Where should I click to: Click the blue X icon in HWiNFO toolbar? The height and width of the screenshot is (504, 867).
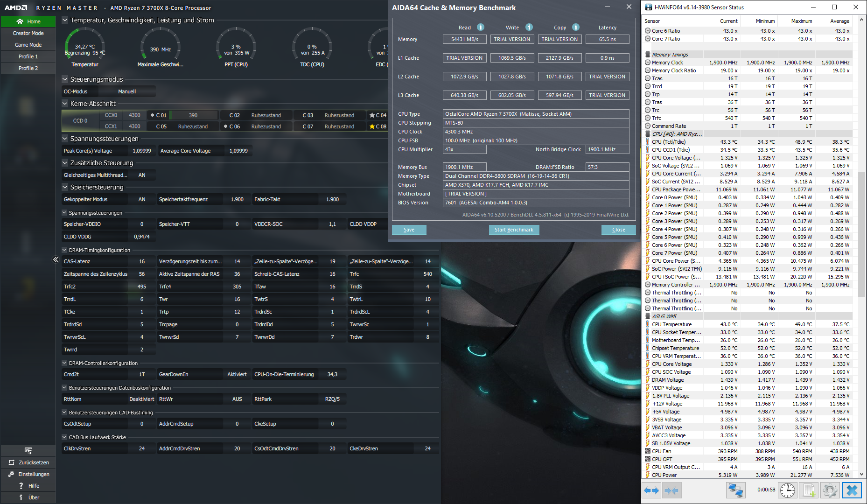(852, 490)
